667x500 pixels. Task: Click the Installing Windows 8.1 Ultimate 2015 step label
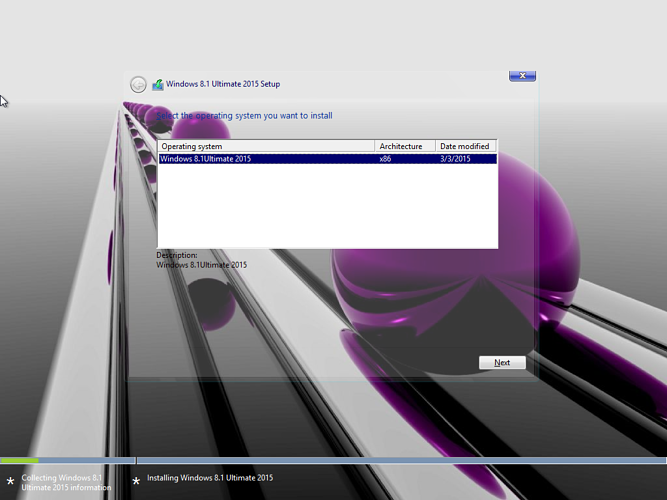click(x=210, y=478)
